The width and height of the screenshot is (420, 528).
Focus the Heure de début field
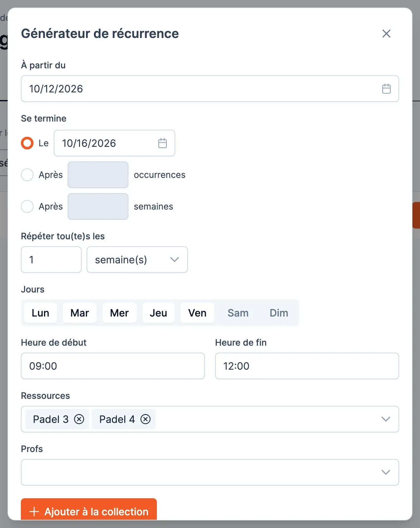(113, 366)
